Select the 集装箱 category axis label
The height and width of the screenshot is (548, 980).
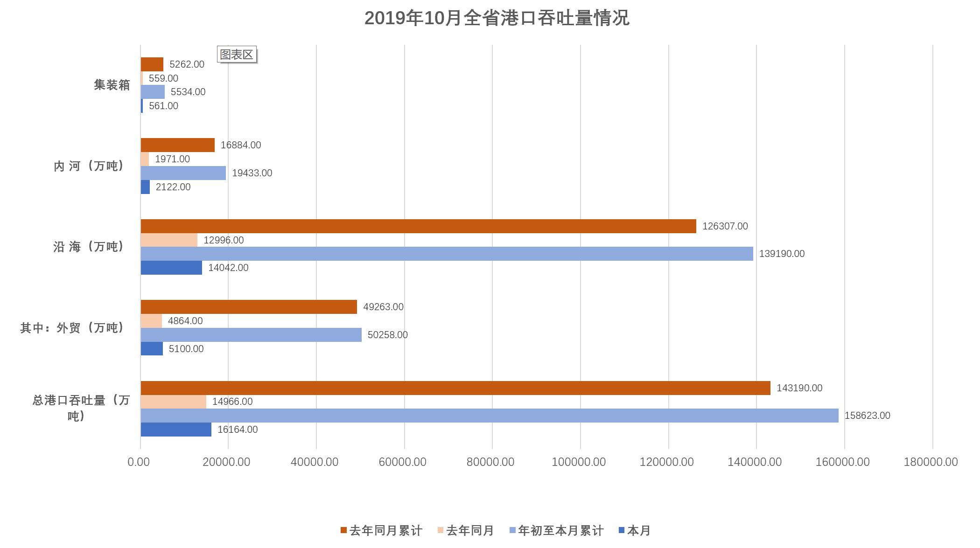coord(112,85)
